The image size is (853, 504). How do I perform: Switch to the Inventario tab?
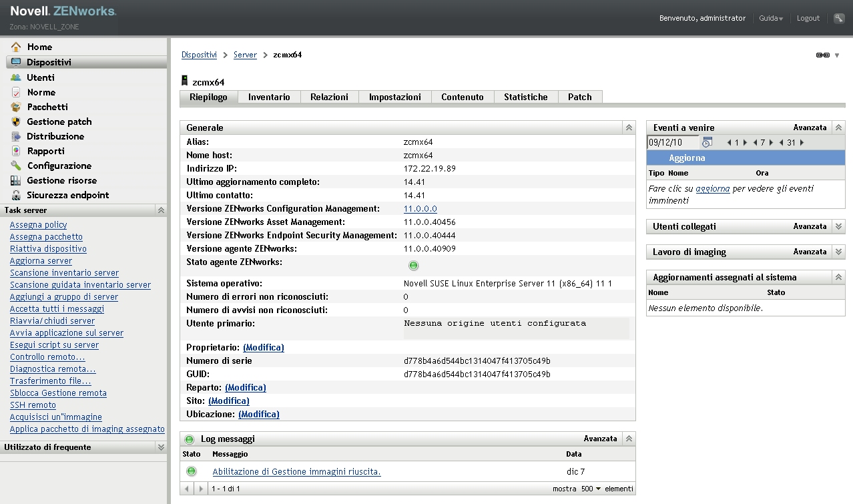pos(269,97)
